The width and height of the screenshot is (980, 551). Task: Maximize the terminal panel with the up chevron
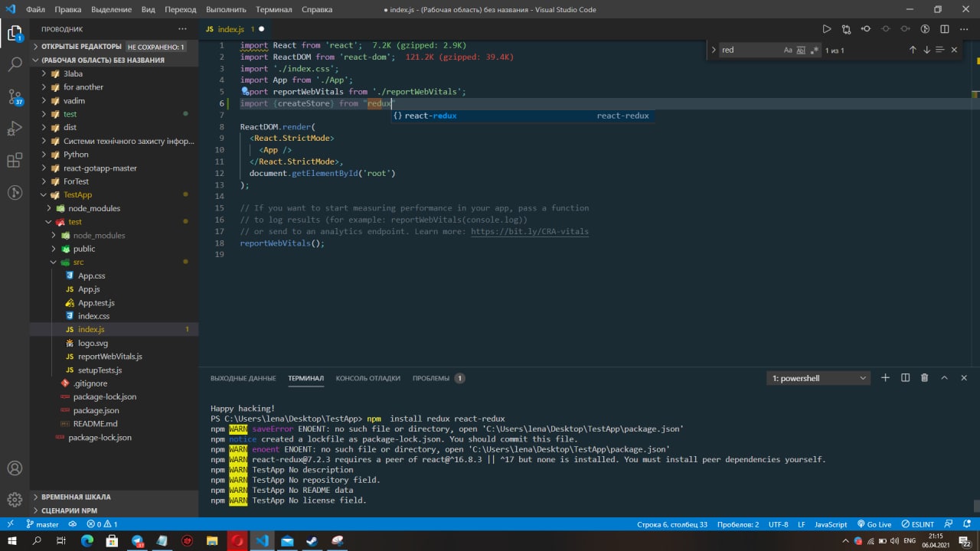pos(944,378)
